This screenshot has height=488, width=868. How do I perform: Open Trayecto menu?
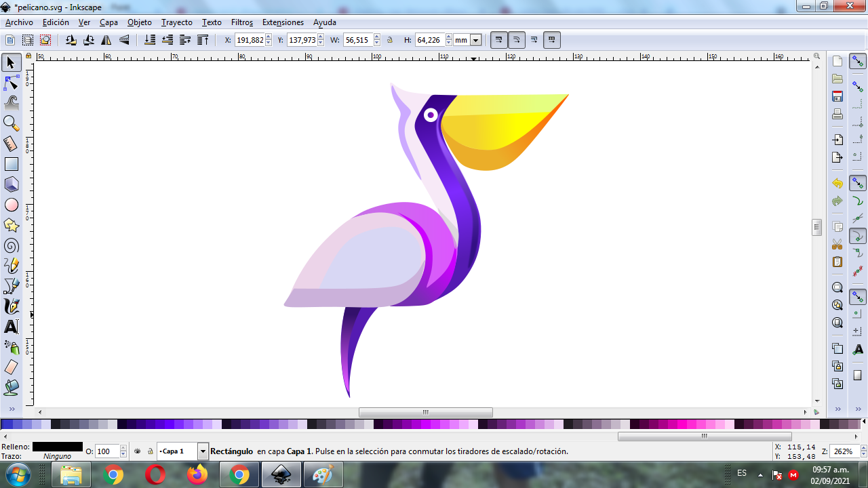(177, 22)
